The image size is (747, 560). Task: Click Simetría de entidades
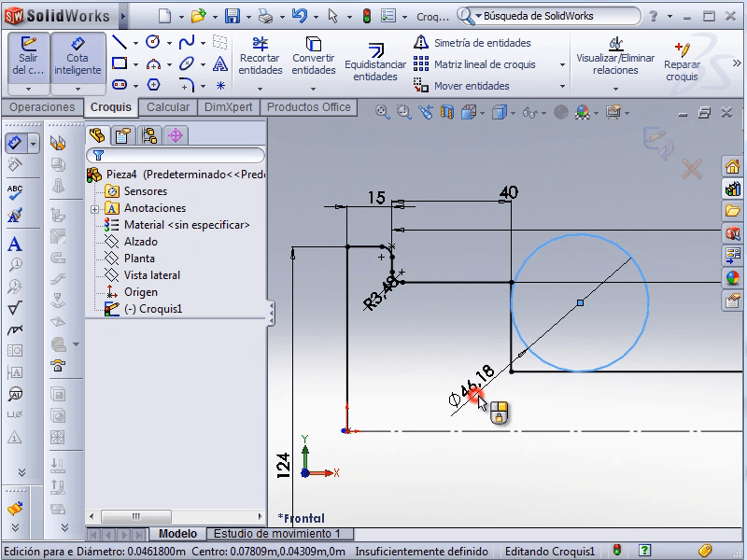click(x=472, y=43)
